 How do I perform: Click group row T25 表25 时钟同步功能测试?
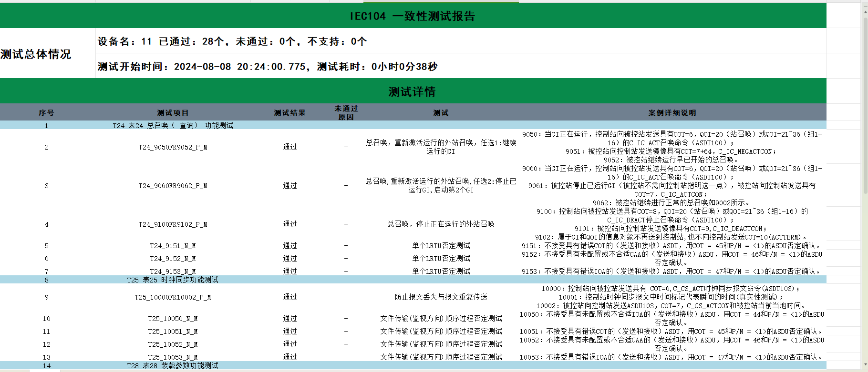click(x=413, y=280)
